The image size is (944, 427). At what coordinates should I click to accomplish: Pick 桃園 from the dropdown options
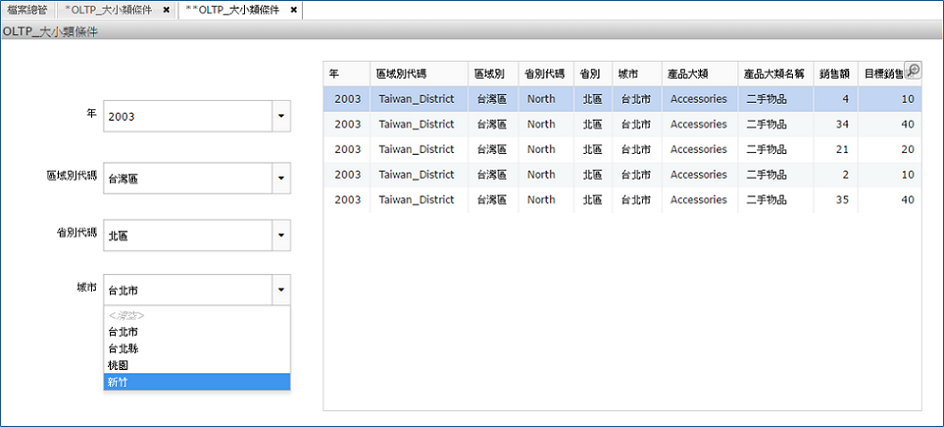196,365
